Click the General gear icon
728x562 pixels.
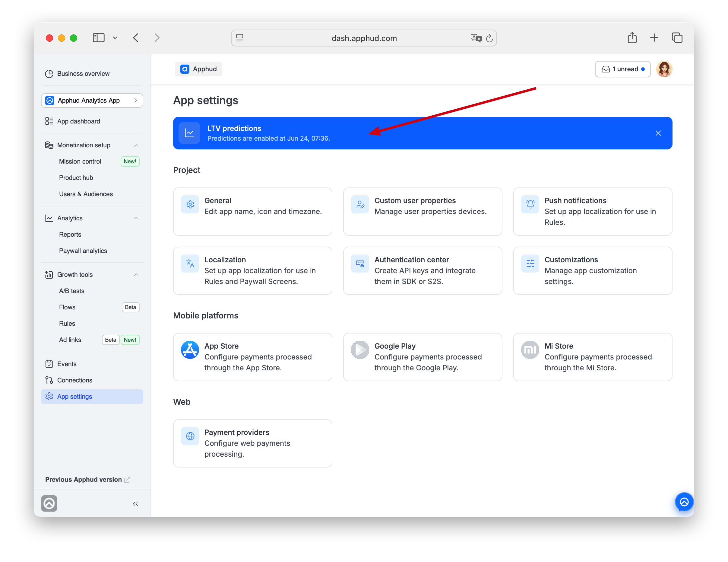tap(190, 204)
